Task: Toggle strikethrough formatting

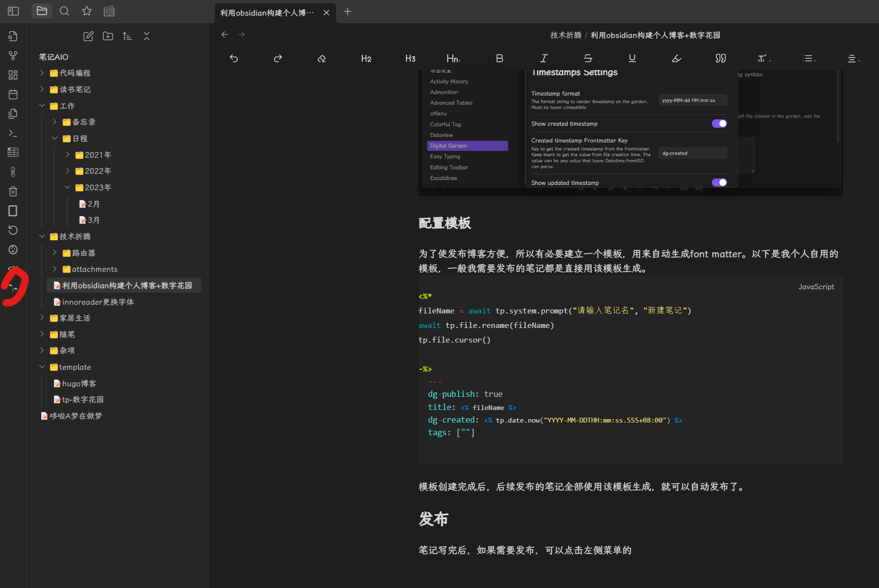Action: (588, 58)
